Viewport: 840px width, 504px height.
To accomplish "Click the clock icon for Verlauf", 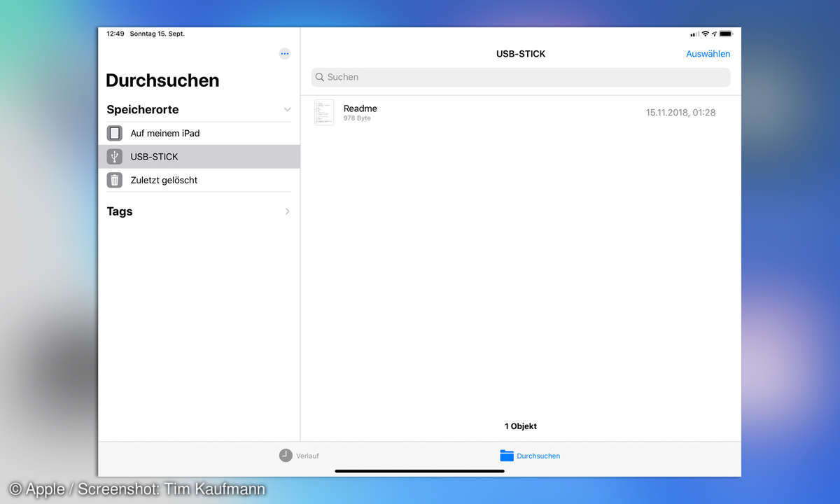I will pos(286,455).
